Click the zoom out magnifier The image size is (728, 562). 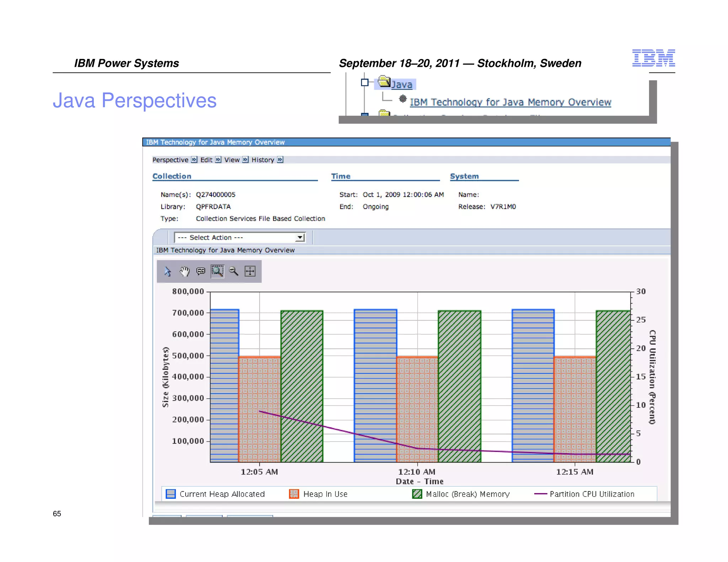point(234,271)
